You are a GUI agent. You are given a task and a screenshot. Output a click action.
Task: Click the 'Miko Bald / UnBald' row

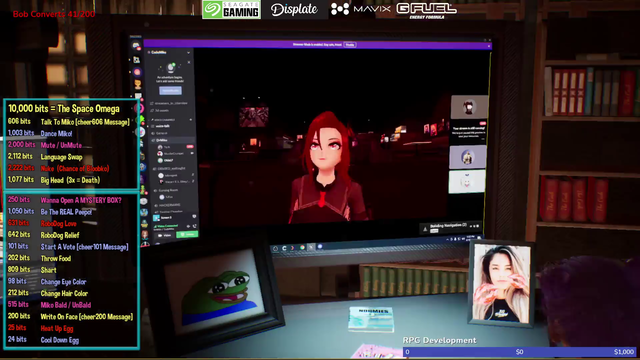click(x=49, y=304)
